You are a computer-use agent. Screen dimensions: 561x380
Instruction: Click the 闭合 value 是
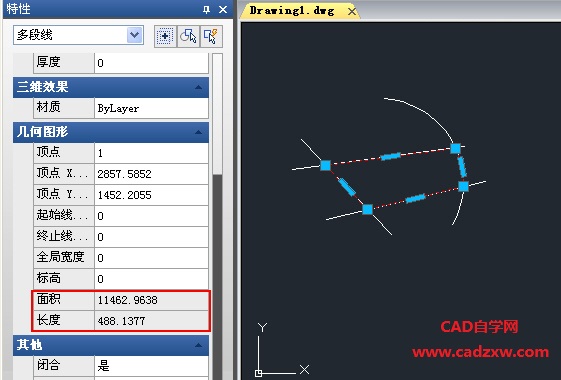point(151,366)
